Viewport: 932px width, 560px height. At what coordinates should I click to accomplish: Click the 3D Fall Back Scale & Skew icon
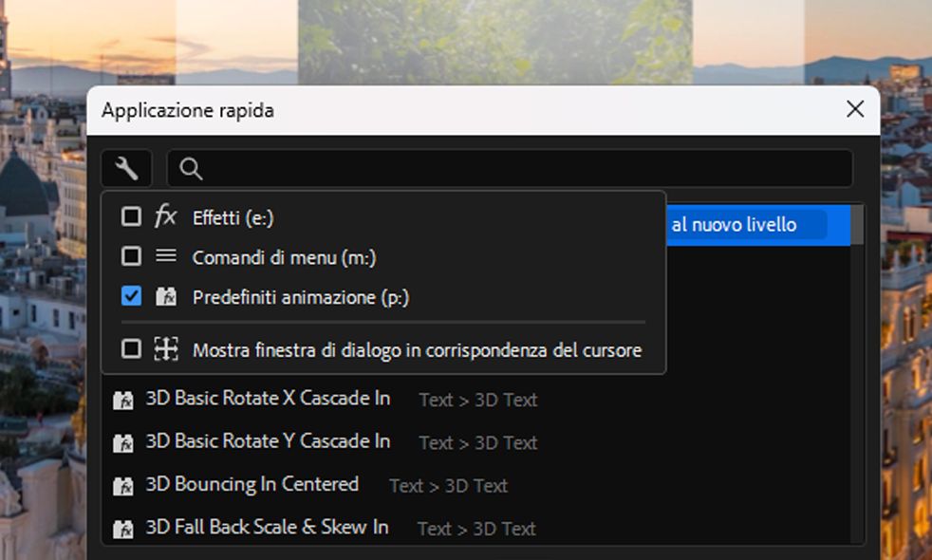[x=122, y=529]
